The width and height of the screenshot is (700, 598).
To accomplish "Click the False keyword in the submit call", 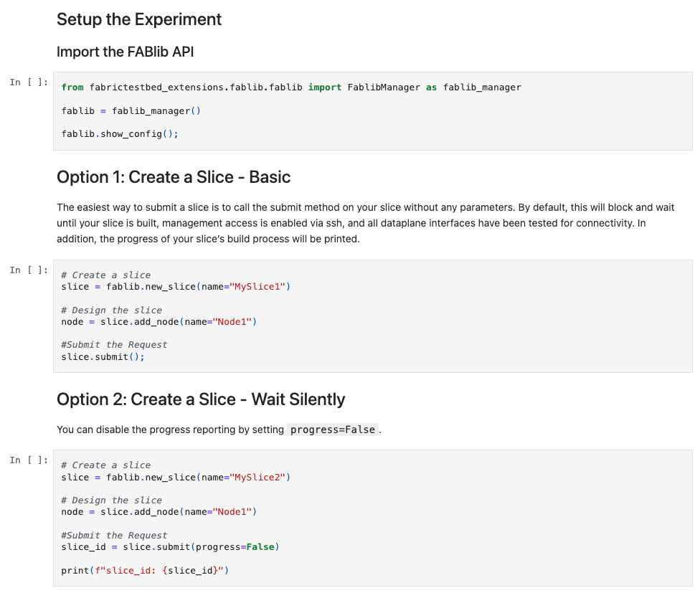I will tap(260, 547).
